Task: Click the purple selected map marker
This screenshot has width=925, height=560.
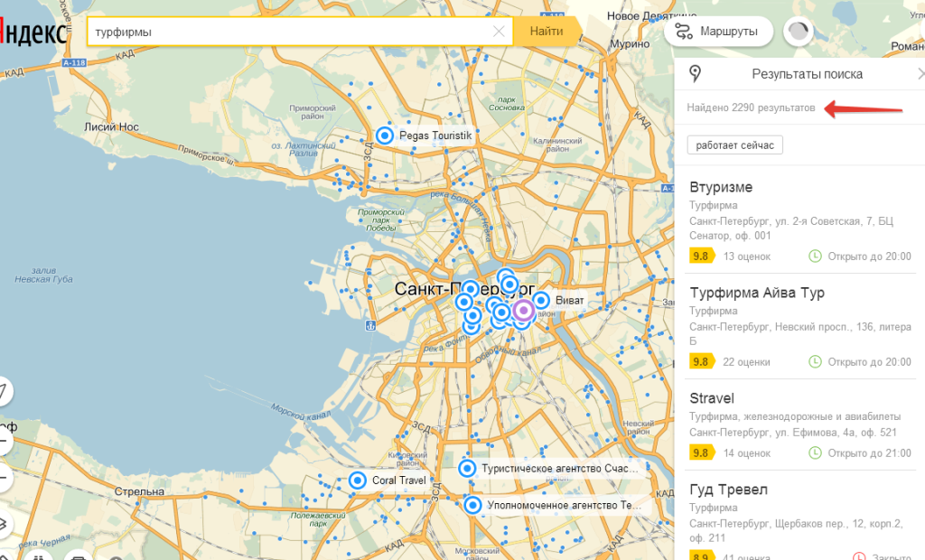Action: tap(523, 311)
